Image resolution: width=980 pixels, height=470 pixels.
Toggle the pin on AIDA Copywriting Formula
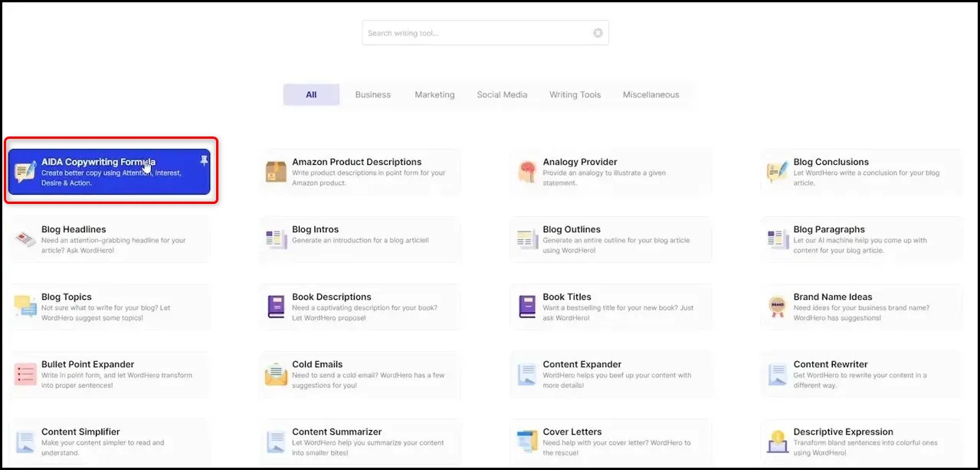pos(204,159)
